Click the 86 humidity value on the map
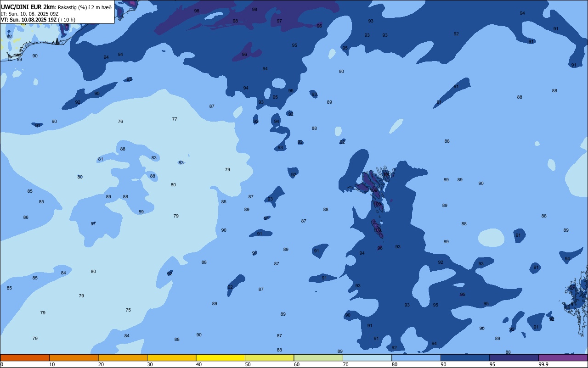Screen dimensions: 588x368 pyautogui.click(x=26, y=217)
